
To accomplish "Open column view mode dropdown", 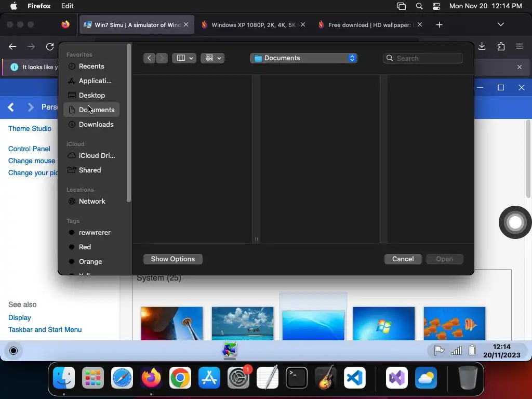I will pos(184,58).
